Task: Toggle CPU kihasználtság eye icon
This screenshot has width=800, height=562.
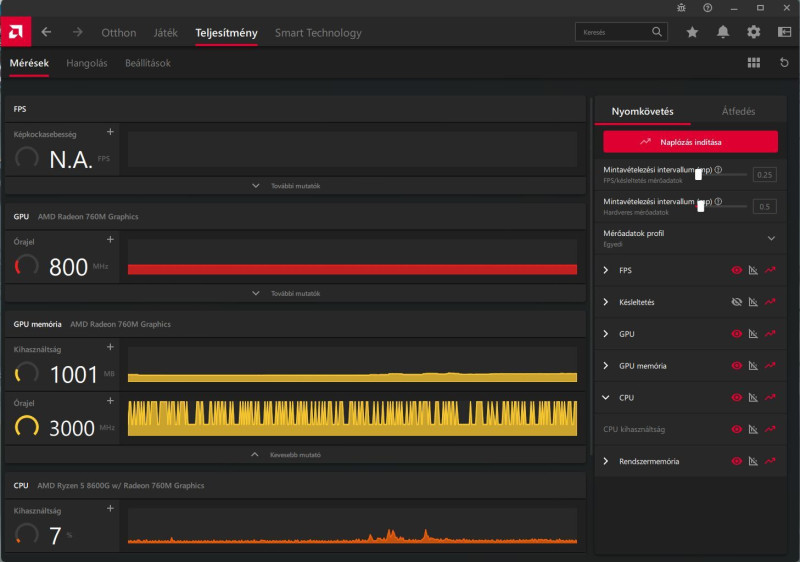Action: tap(736, 429)
